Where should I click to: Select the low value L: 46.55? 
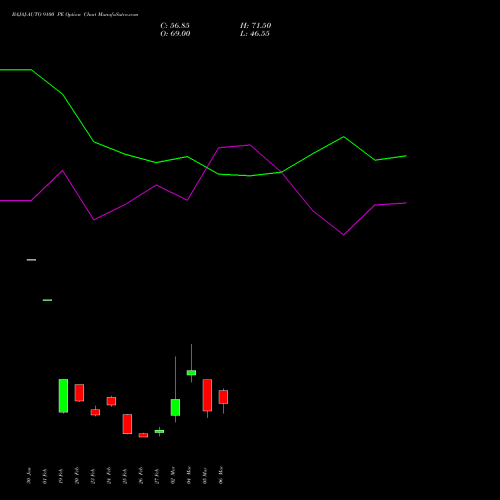255,34
